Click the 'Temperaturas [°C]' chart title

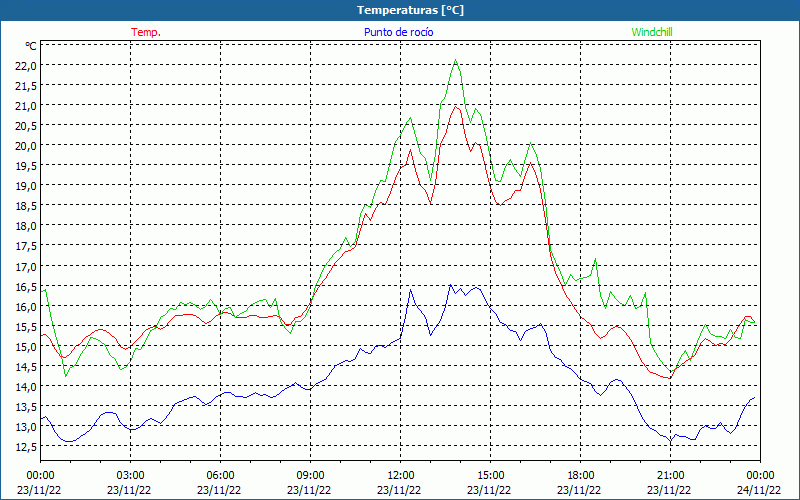(x=410, y=10)
